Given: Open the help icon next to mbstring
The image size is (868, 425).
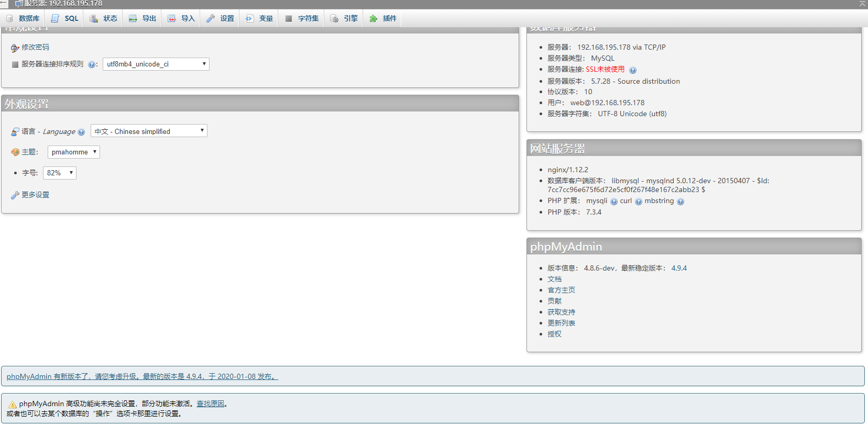Looking at the screenshot, I should point(680,202).
